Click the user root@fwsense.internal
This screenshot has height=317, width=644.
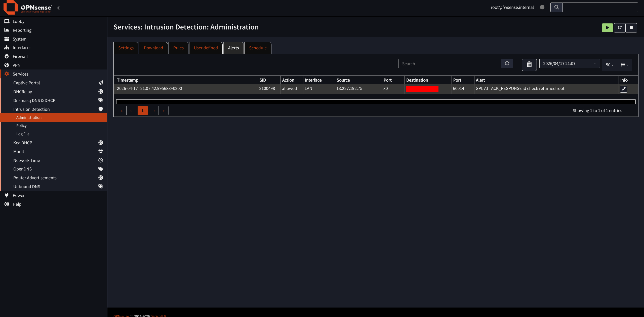click(x=512, y=7)
